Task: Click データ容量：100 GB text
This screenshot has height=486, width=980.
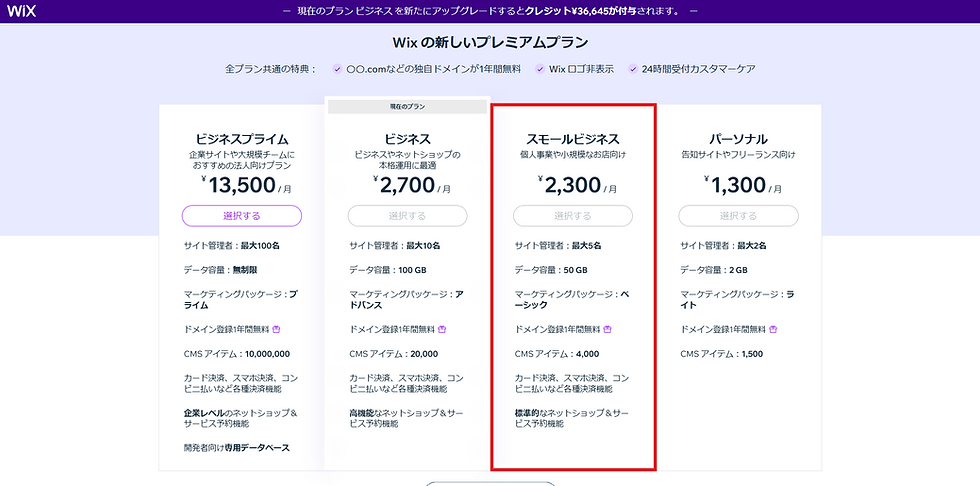Action: tap(388, 270)
